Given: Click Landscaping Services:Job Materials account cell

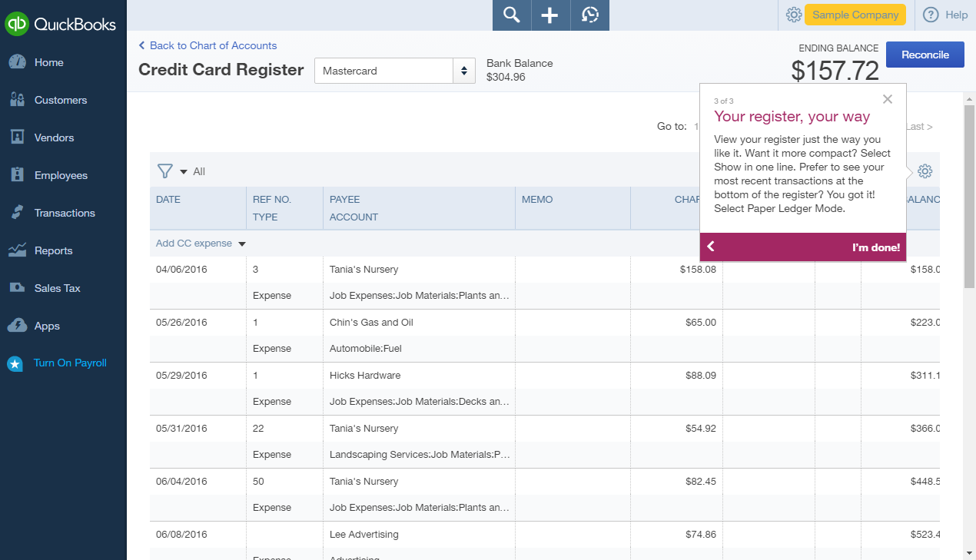Looking at the screenshot, I should click(x=419, y=455).
